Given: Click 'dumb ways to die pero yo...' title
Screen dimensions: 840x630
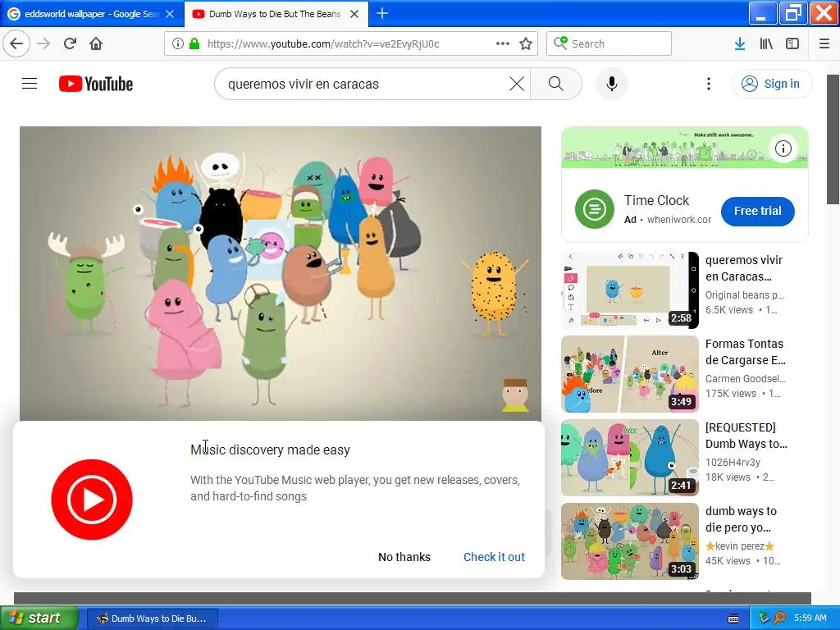Looking at the screenshot, I should pos(741,519).
